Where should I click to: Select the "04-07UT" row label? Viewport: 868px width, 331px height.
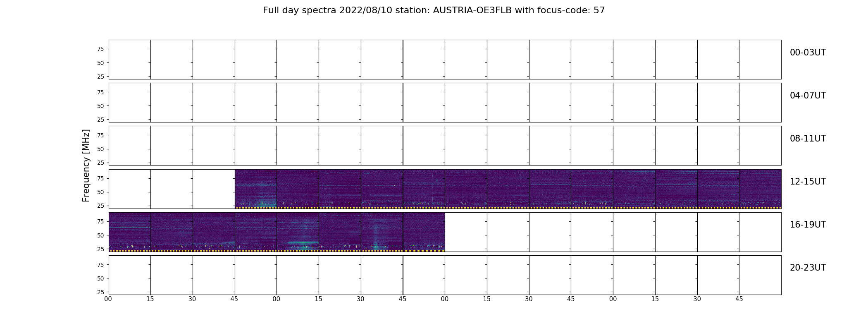808,96
